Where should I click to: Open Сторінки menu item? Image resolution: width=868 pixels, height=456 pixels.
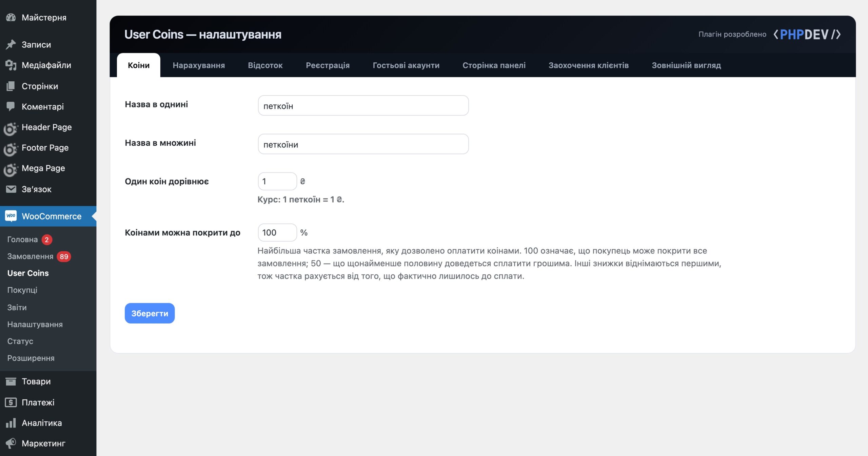40,86
